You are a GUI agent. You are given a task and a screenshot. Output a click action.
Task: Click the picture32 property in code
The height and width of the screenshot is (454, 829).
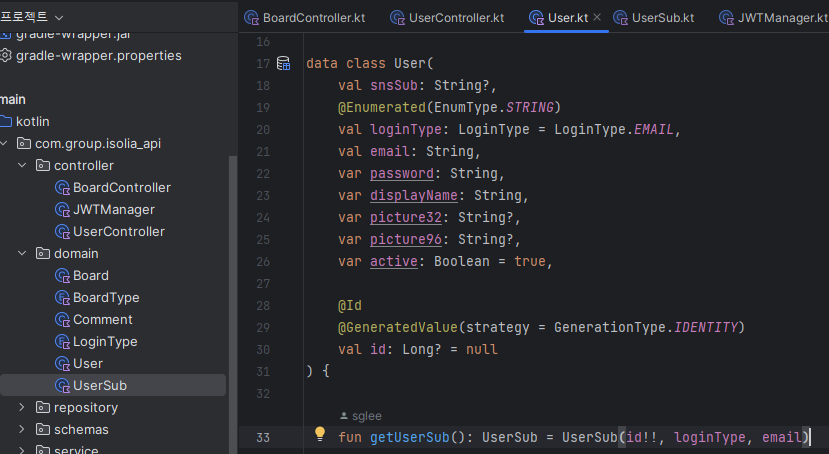[406, 217]
